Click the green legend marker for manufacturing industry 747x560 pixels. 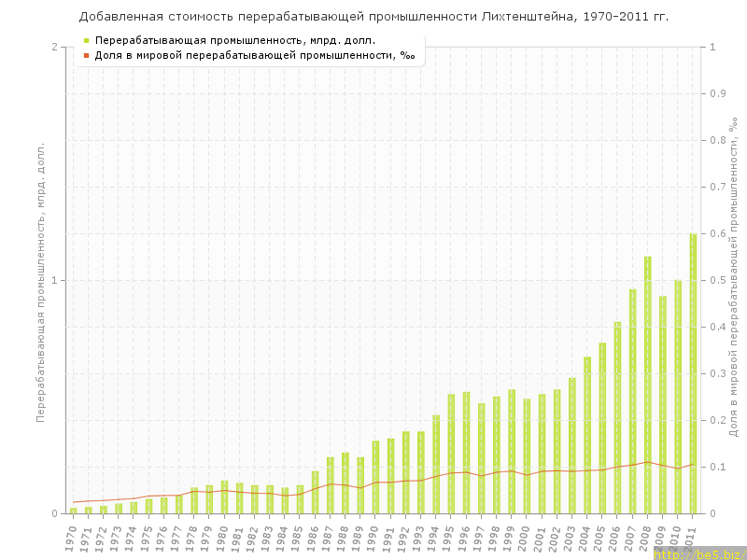[87, 40]
